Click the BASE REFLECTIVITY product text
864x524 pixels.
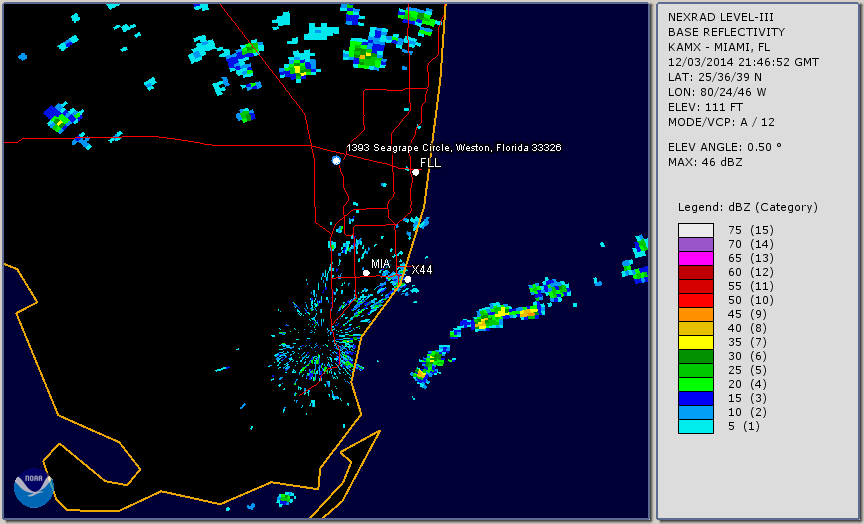(726, 33)
